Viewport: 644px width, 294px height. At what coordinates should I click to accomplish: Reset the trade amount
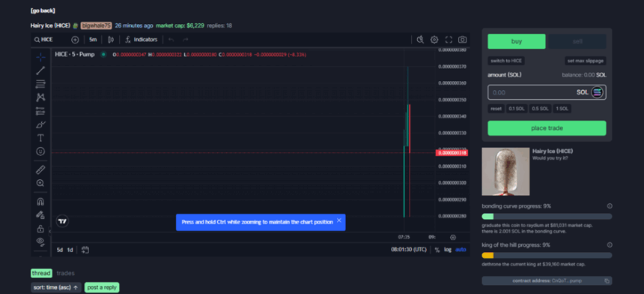click(x=496, y=109)
